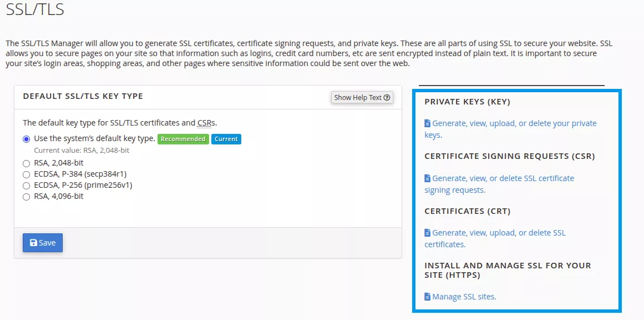The height and width of the screenshot is (320, 644).
Task: Open the generate or delete private keys link
Action: tap(514, 123)
